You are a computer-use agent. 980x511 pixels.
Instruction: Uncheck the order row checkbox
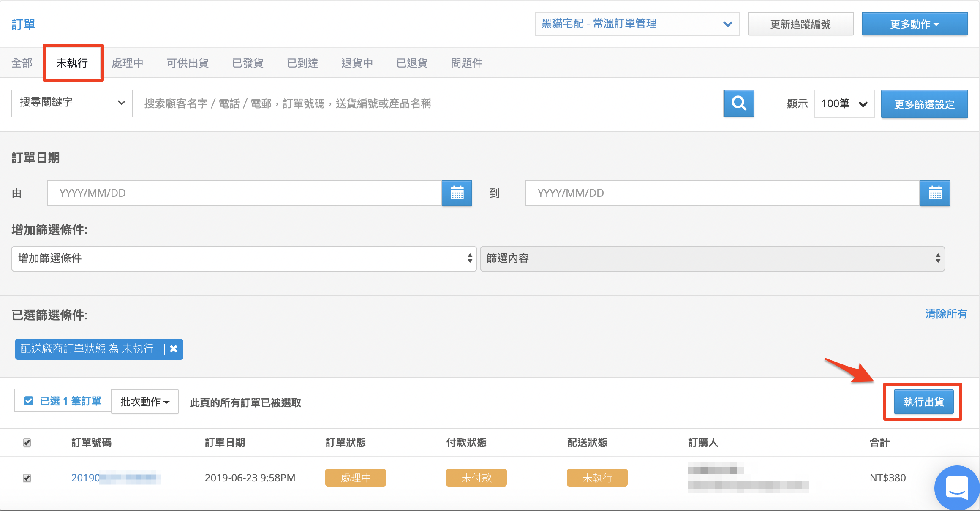pos(27,478)
